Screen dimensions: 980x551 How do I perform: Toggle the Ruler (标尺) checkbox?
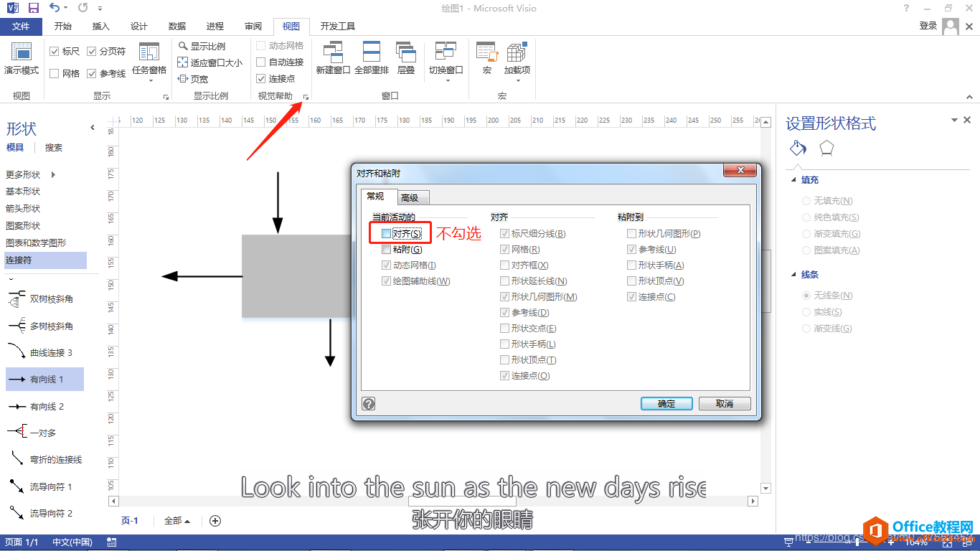[54, 52]
